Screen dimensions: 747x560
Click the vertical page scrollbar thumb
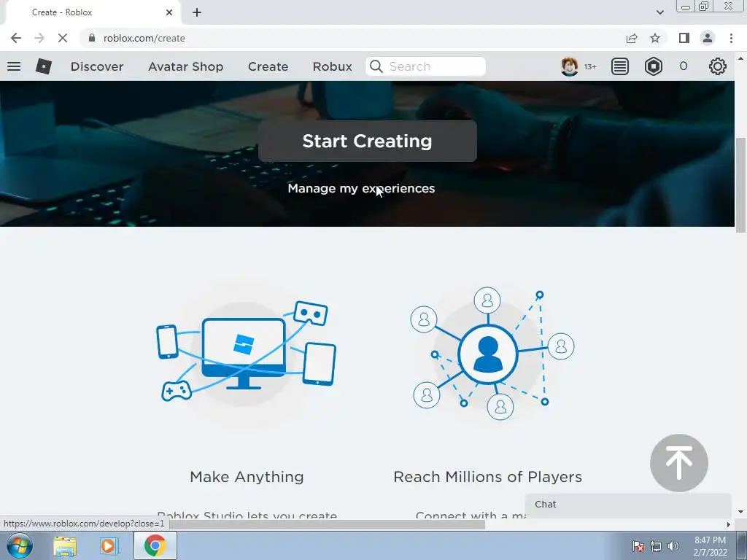(740, 185)
